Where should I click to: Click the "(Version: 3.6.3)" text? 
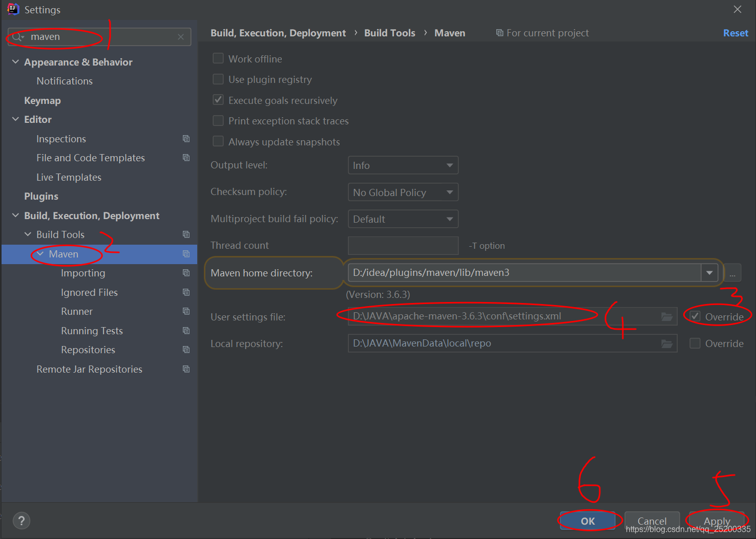[x=378, y=295]
